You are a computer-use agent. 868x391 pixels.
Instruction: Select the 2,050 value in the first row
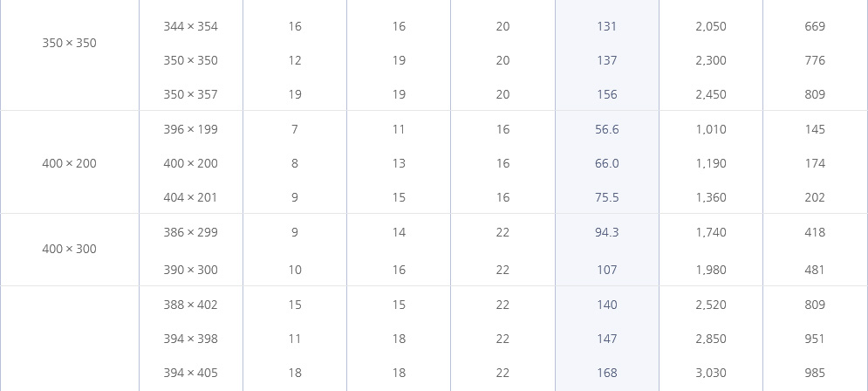point(711,26)
